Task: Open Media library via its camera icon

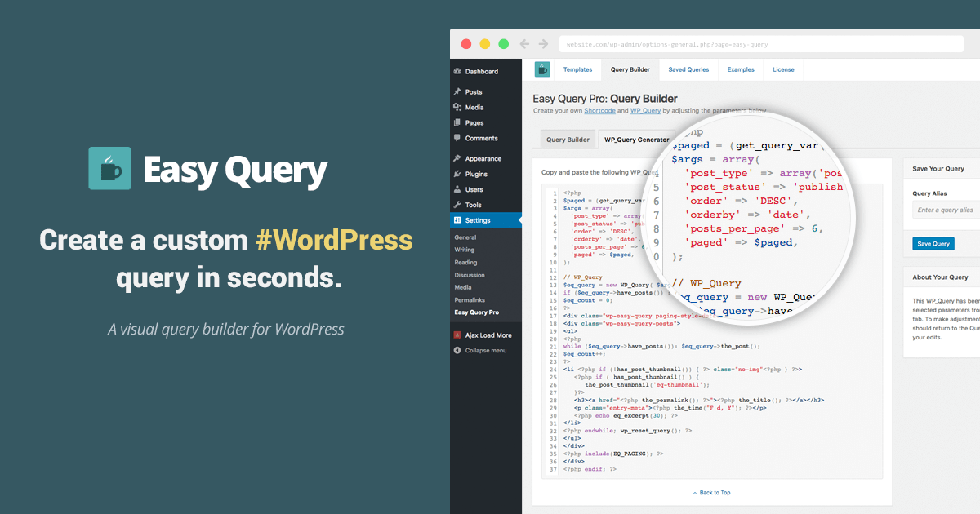Action: (459, 107)
